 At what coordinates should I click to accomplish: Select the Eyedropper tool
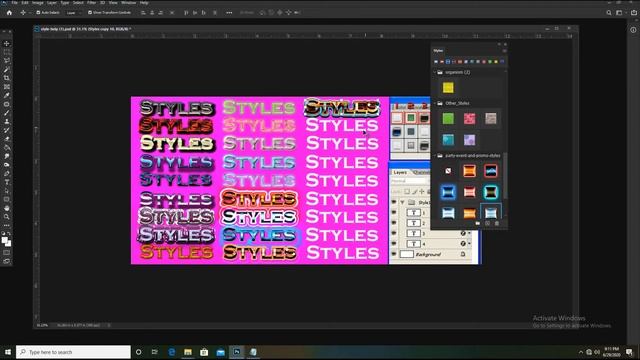pyautogui.click(x=7, y=95)
